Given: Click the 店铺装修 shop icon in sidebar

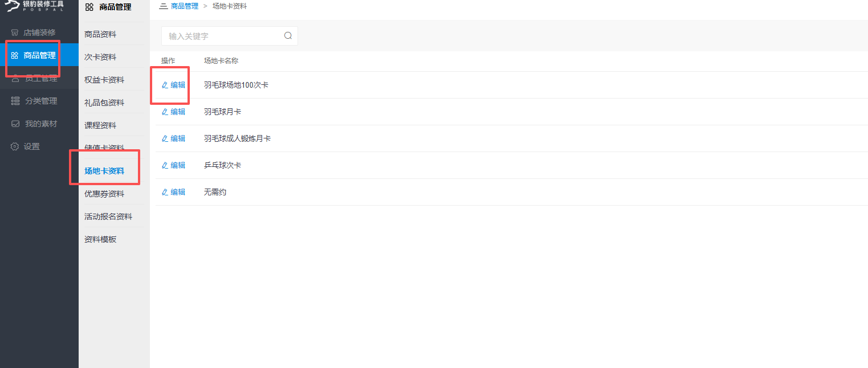Looking at the screenshot, I should point(15,32).
